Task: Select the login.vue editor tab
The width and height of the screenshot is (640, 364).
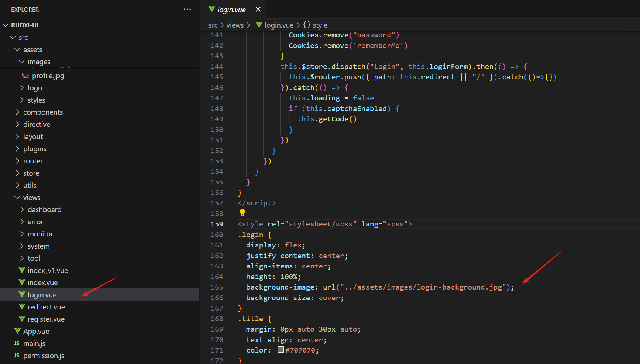Action: tap(231, 10)
